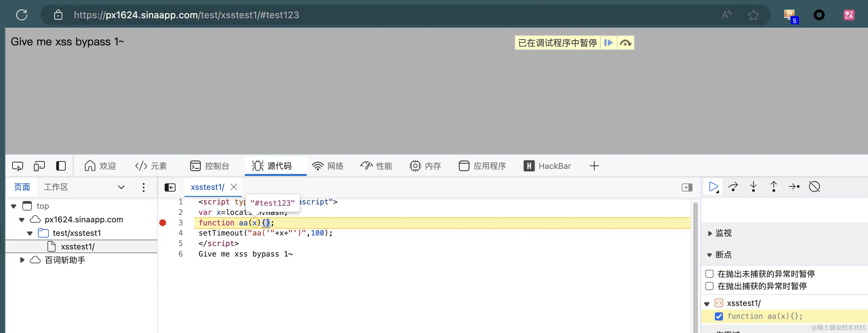Select the Page (页面) navigator tab
This screenshot has width=868, height=333.
22,187
